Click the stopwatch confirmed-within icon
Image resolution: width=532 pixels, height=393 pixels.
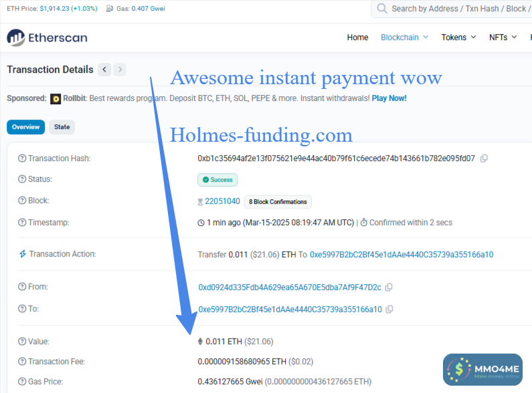point(364,223)
